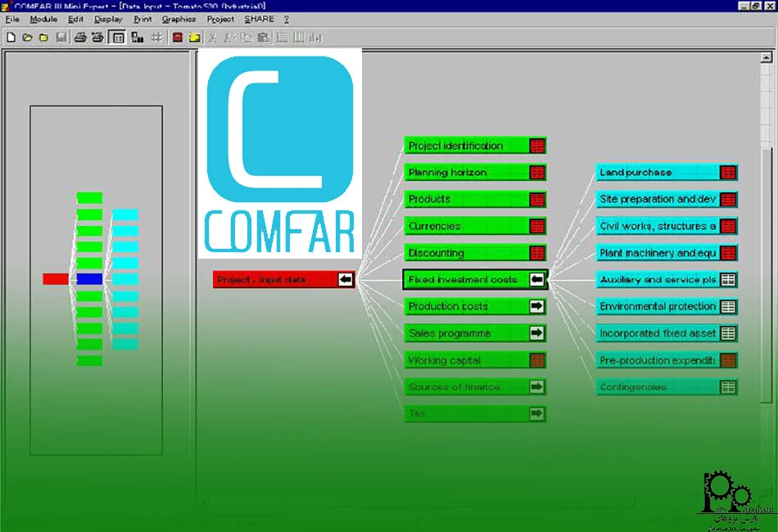Screen dimensions: 778x532
Task: Collapse the Project - input data node arrow
Action: 346,280
